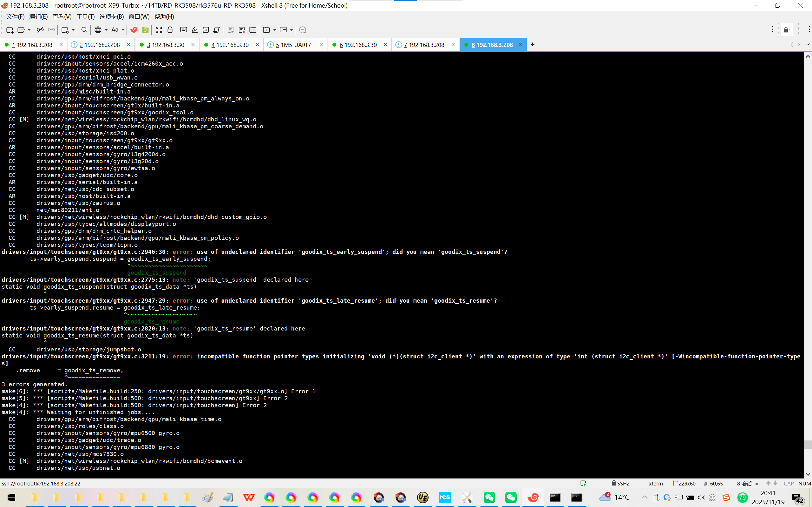
Task: Expand the font Aa dropdown arrow
Action: 123,30
